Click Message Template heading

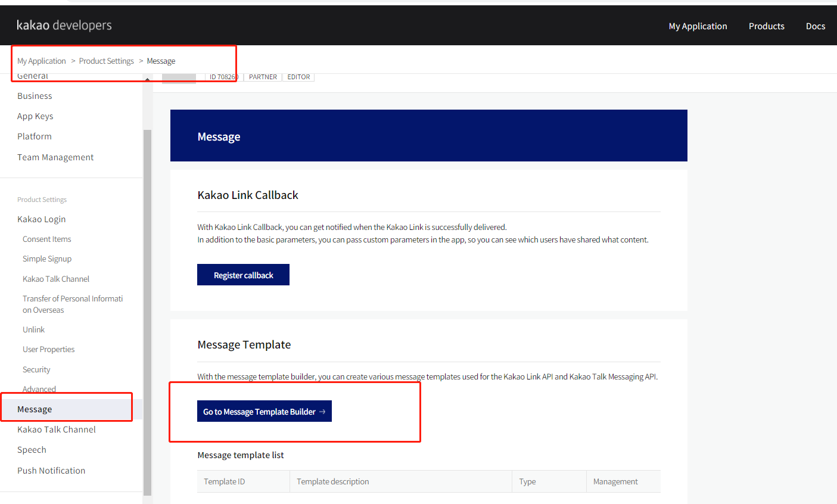[244, 344]
